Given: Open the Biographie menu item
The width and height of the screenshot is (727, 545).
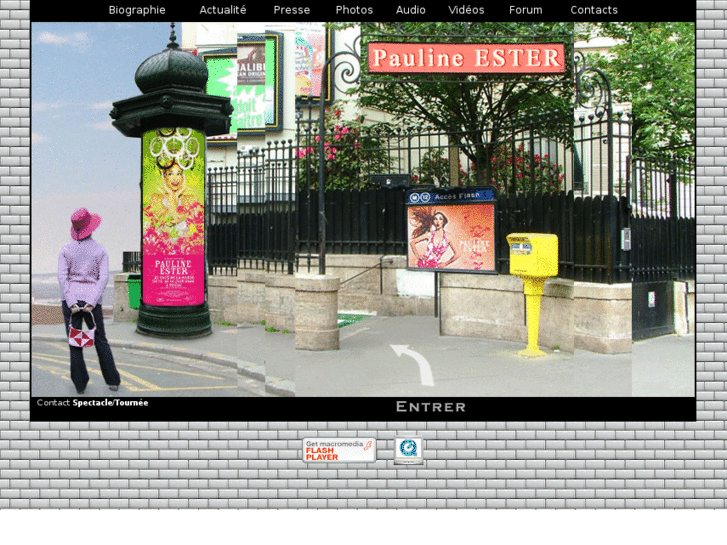Looking at the screenshot, I should 137,10.
